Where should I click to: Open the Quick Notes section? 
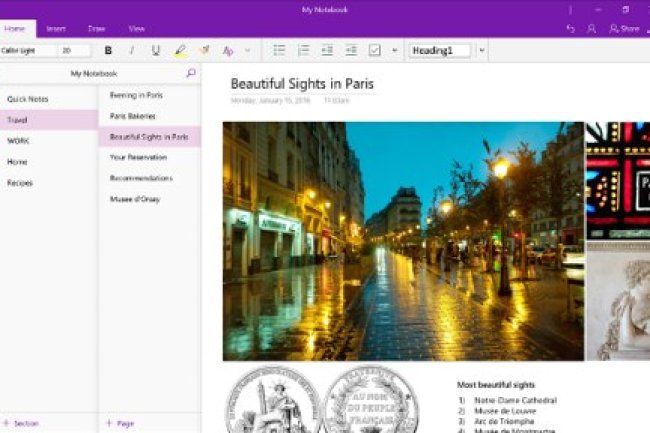coord(49,99)
